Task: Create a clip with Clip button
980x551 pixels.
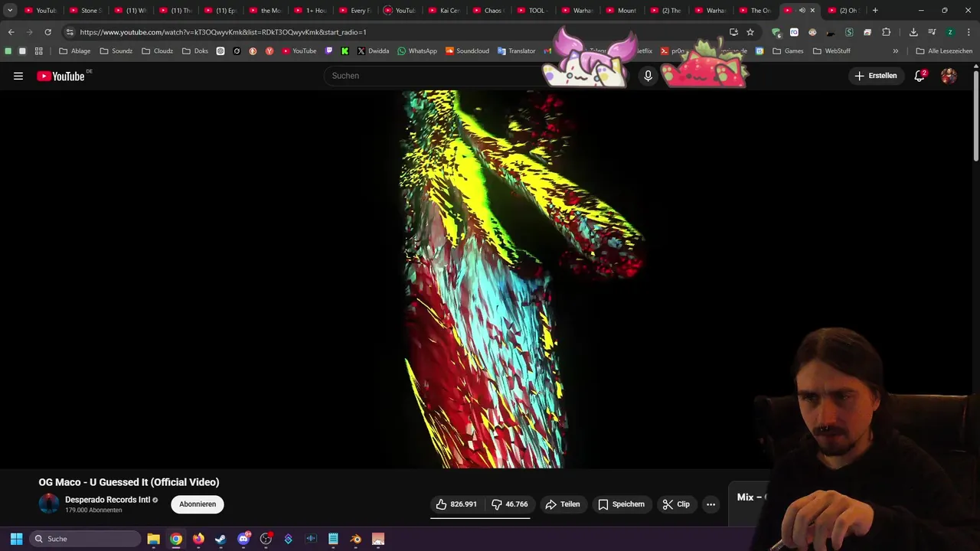Action: tap(676, 504)
